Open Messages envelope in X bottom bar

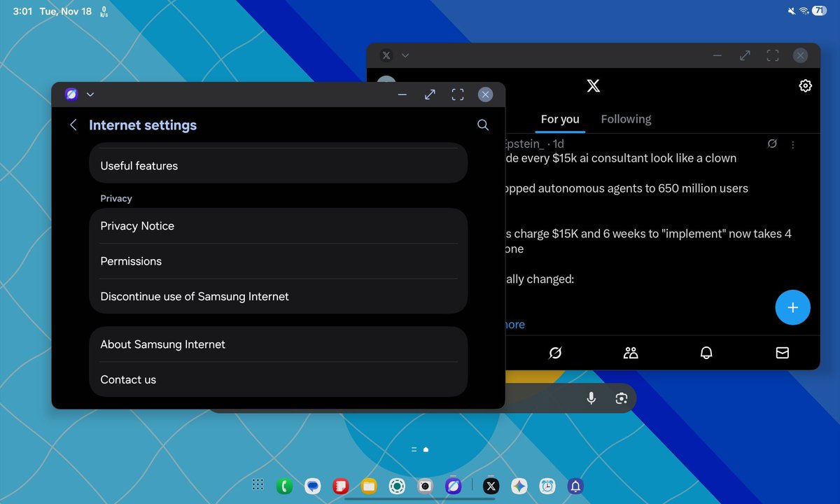pos(783,353)
